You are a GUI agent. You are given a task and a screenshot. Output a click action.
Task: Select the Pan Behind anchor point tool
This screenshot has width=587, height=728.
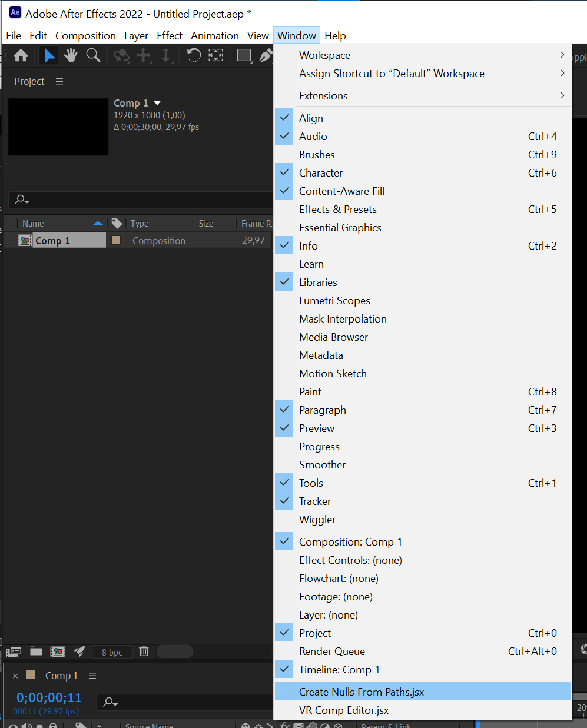click(x=216, y=55)
